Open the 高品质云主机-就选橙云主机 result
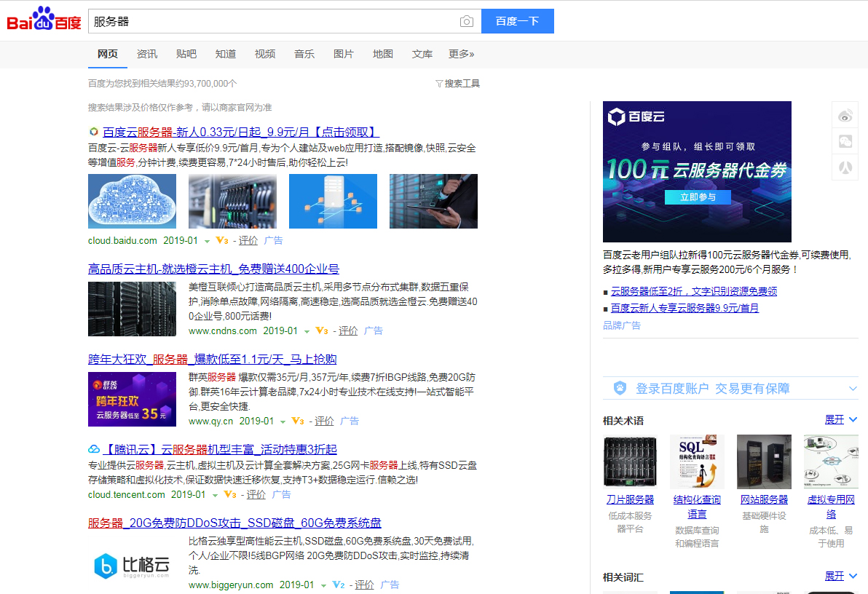Screen dimensions: 868x594 (213, 269)
